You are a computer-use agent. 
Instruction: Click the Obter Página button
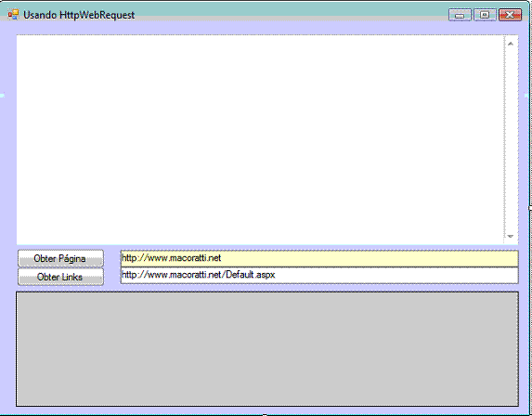[x=60, y=258]
